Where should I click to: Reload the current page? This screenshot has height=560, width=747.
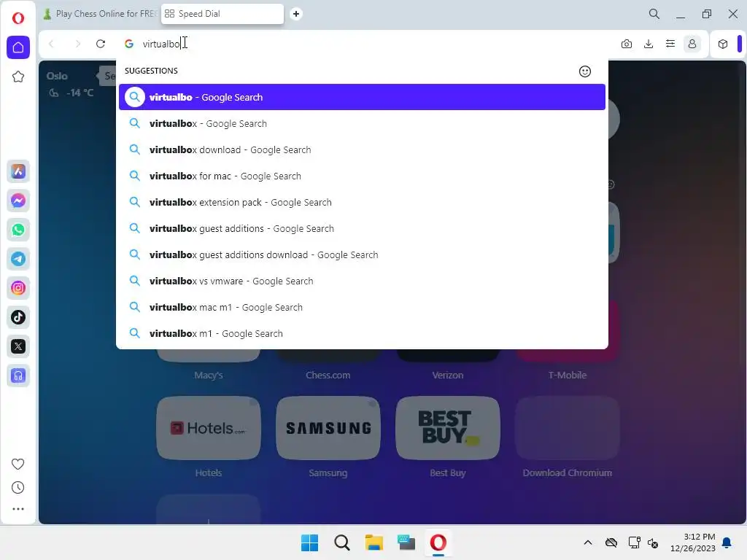point(101,44)
